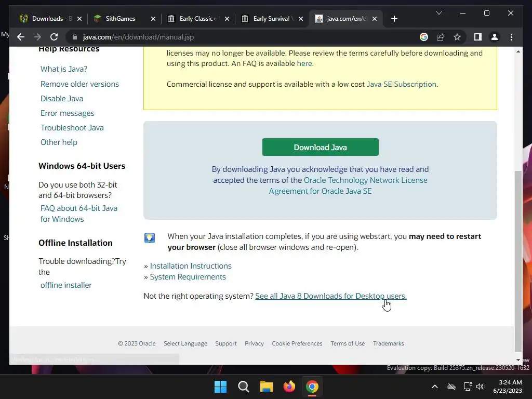This screenshot has width=532, height=399.
Task: Open the Chrome profile icon
Action: pyautogui.click(x=495, y=37)
